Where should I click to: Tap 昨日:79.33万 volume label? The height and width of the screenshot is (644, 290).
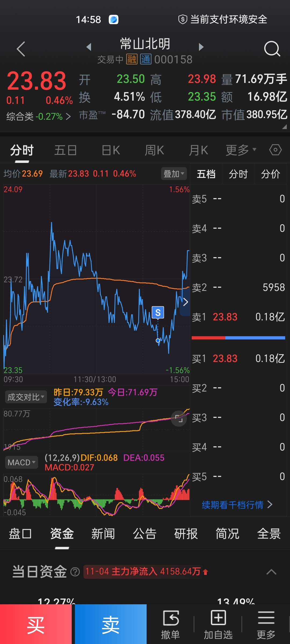78,392
